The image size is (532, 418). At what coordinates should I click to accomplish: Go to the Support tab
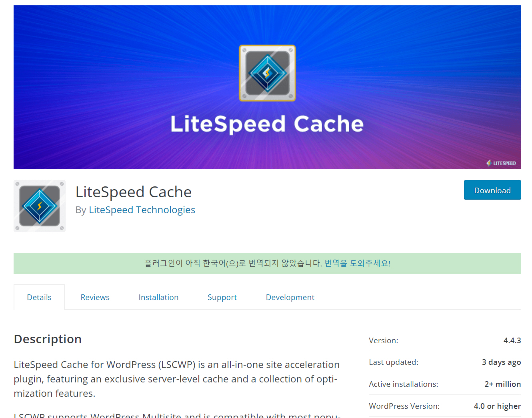click(222, 297)
